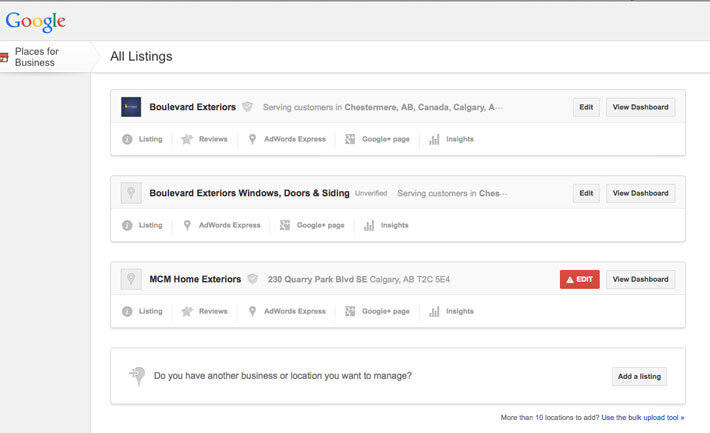Open Reviews for MCM Home Exteriors

tap(213, 311)
